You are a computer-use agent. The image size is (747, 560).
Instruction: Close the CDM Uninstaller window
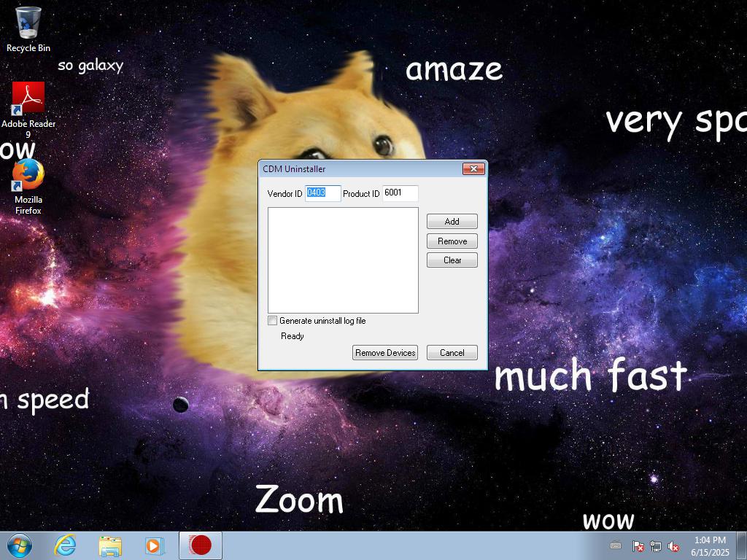point(473,168)
